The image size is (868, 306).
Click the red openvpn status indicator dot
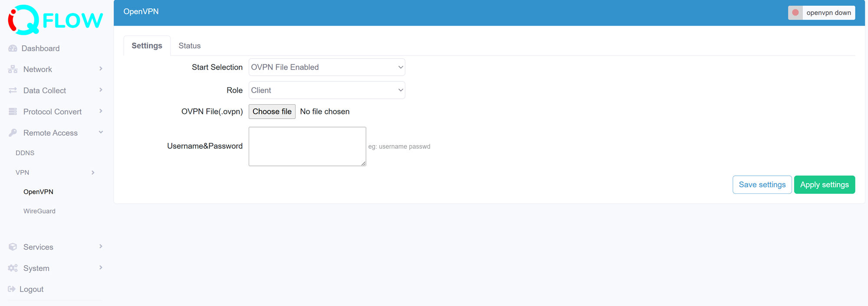point(796,13)
